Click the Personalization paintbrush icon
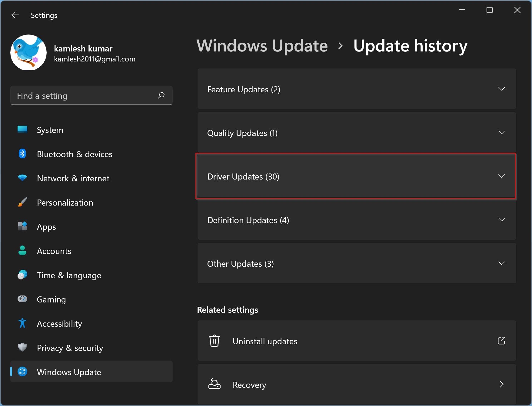This screenshot has width=532, height=406. tap(22, 202)
